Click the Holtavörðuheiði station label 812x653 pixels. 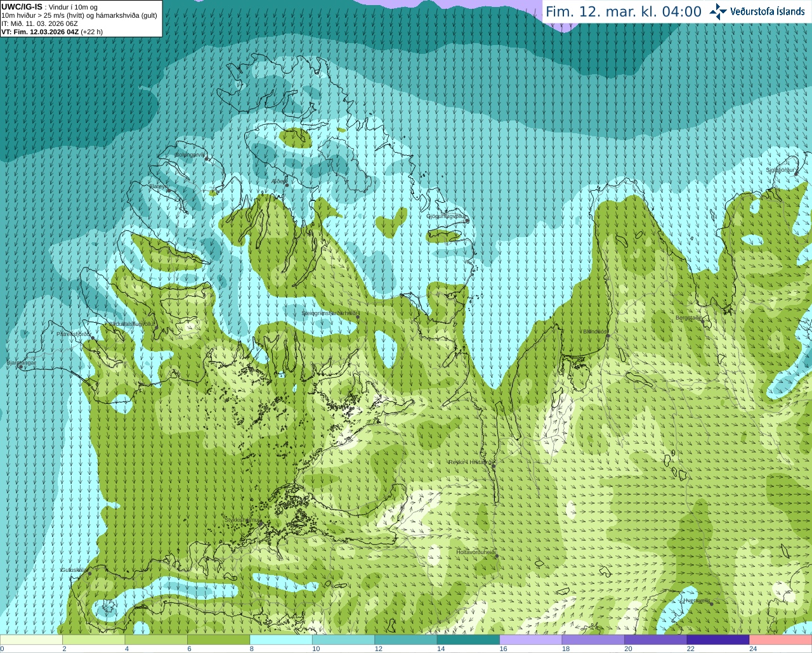click(x=476, y=552)
